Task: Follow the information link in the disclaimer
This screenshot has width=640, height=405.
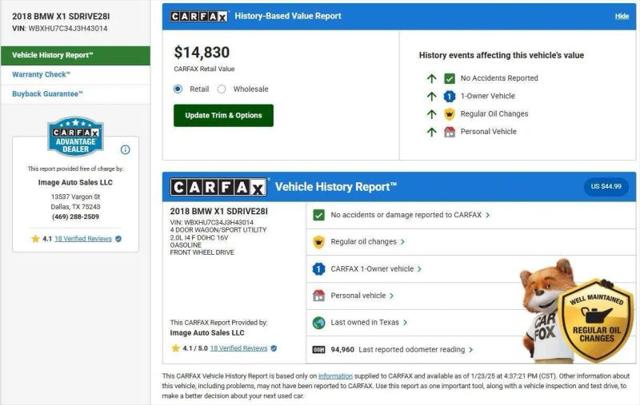Action: (336, 376)
